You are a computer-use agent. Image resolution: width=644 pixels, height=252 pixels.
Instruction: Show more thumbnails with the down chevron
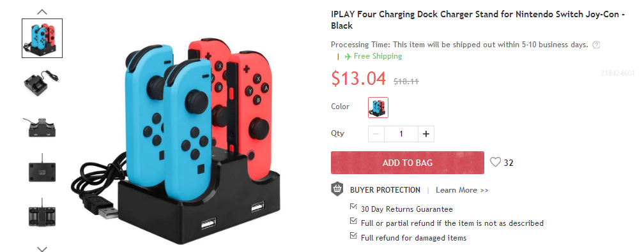click(42, 248)
